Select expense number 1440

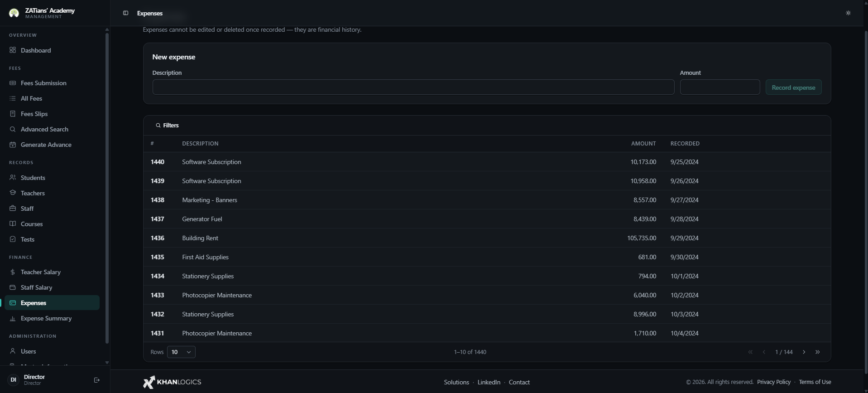coord(158,162)
